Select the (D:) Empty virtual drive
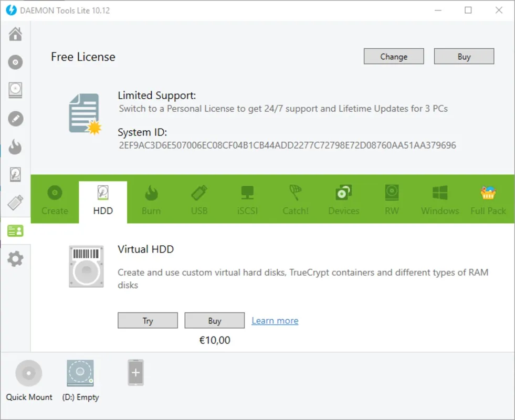The height and width of the screenshot is (420, 515). tap(80, 381)
